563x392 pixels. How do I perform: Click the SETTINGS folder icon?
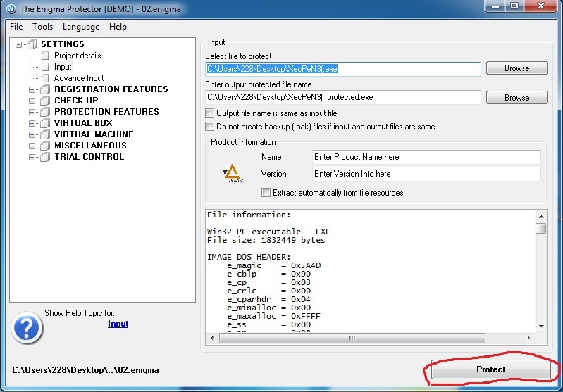(32, 44)
